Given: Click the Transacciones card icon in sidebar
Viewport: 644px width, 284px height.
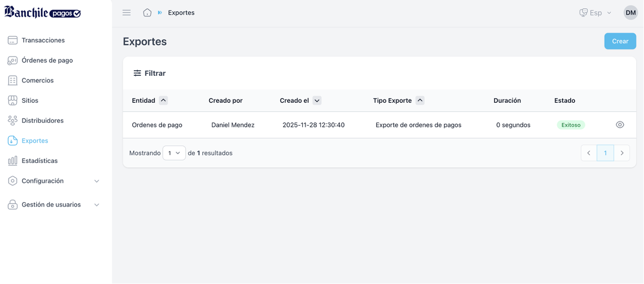Looking at the screenshot, I should (x=13, y=40).
